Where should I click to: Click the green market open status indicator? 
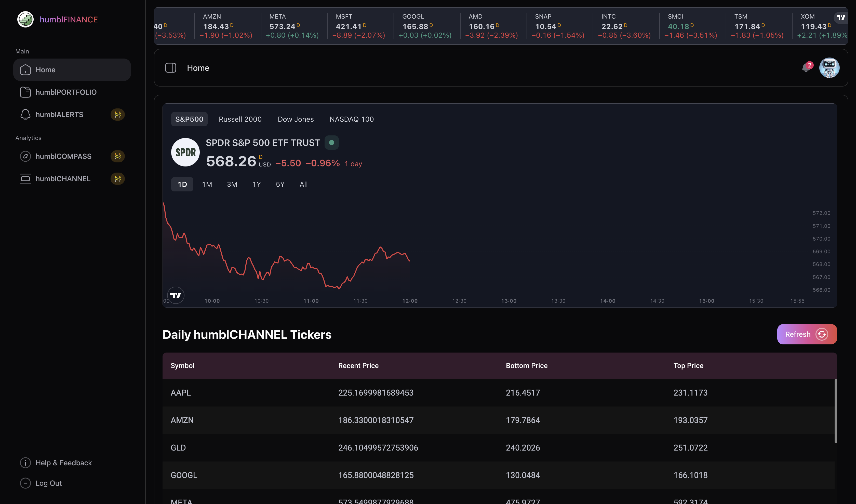[x=332, y=143]
